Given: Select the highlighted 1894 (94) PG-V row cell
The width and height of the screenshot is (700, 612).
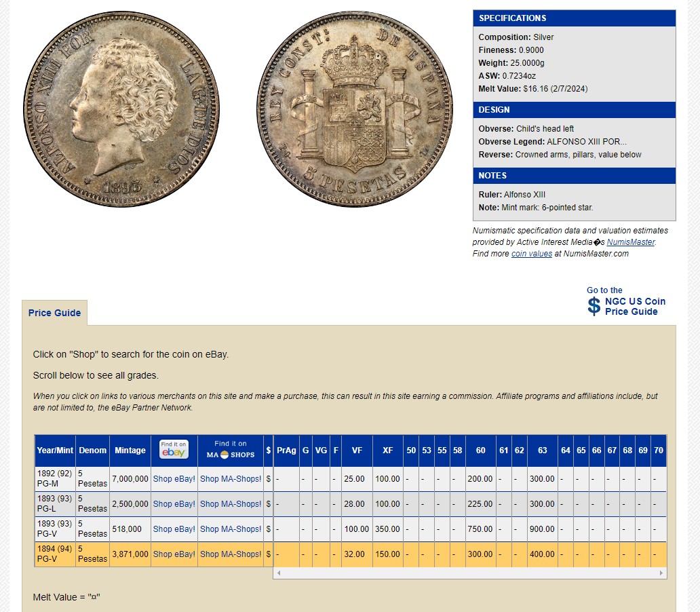Looking at the screenshot, I should coord(55,554).
